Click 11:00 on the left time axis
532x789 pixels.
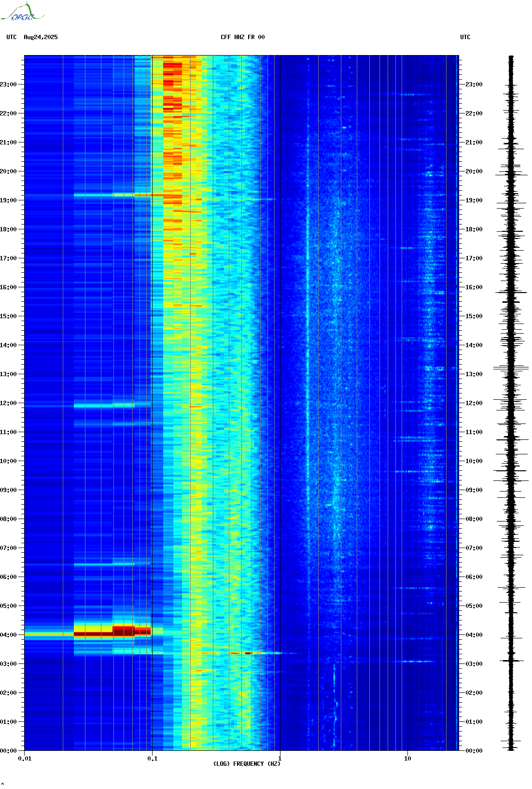point(8,432)
